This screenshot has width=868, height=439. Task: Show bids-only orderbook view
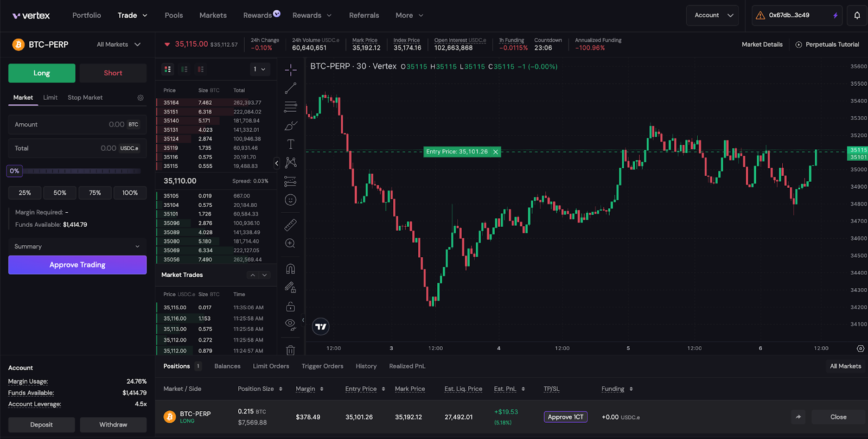point(184,69)
